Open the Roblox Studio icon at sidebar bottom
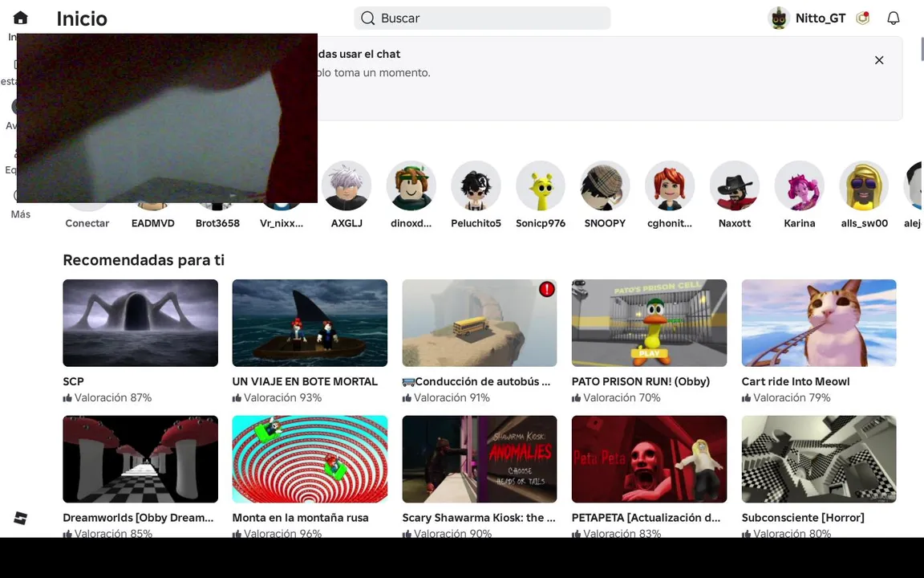Viewport: 924px width, 578px height. [x=21, y=518]
